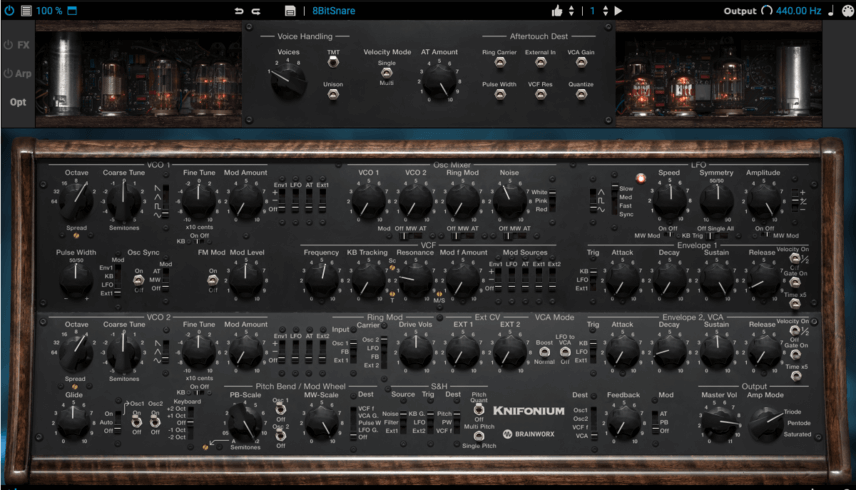
Task: Click the Envelope 1 Release knob
Action: (763, 280)
